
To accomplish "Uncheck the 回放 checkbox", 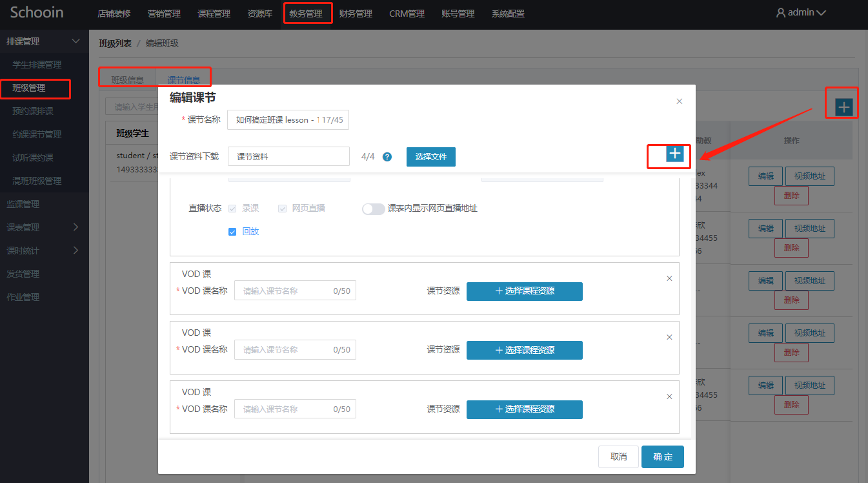I will tap(232, 232).
